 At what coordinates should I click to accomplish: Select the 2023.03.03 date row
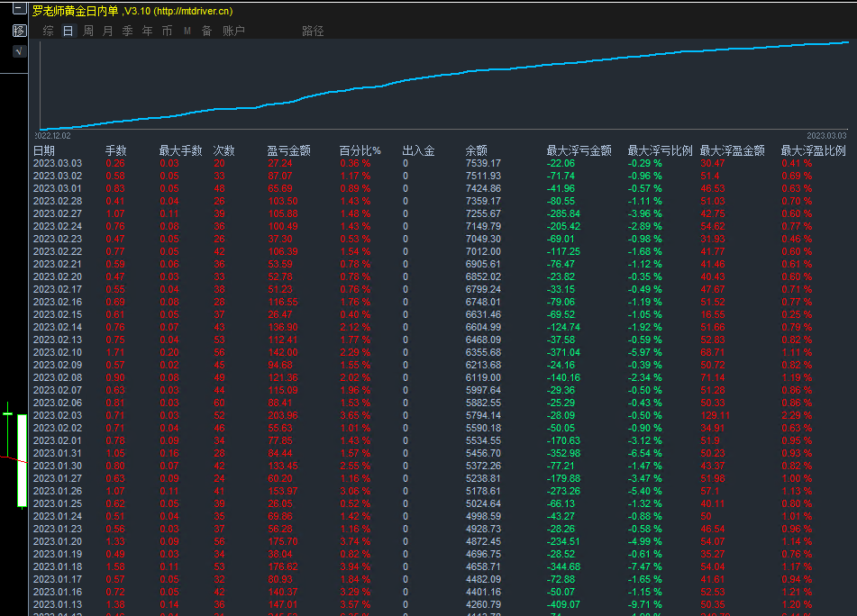pos(440,163)
